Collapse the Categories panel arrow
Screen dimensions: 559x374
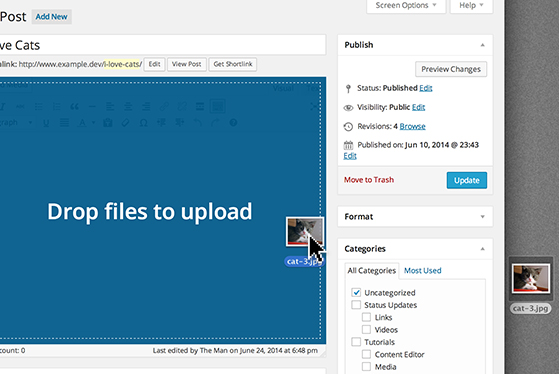click(482, 249)
